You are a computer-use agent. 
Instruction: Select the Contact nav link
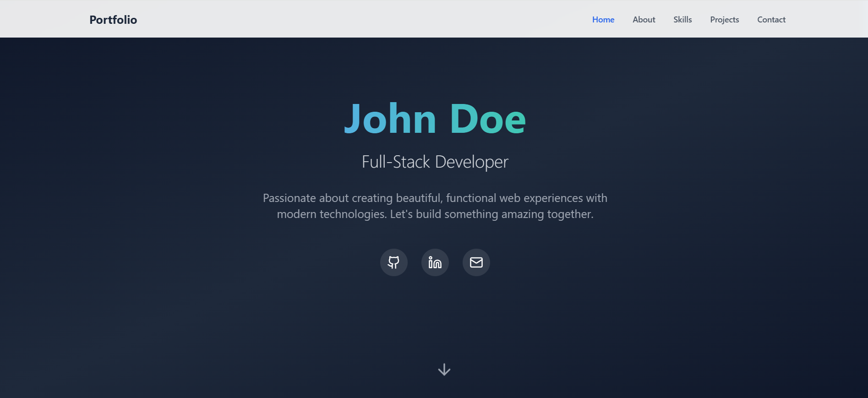click(771, 20)
